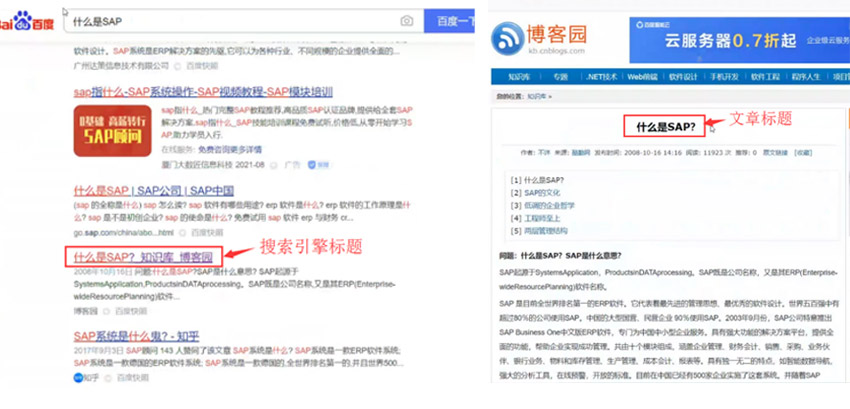The width and height of the screenshot is (850, 409).
Task: Open 程序人生 nav tab
Action: coord(807,76)
